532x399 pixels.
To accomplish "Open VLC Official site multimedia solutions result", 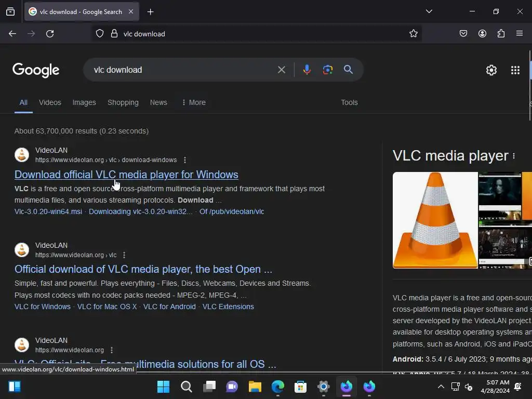I will coord(145,364).
